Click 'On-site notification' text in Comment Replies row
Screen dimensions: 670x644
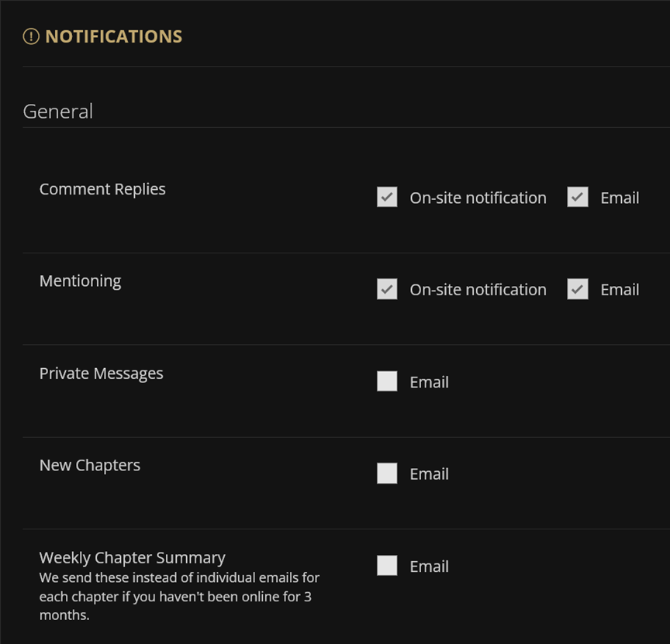478,198
